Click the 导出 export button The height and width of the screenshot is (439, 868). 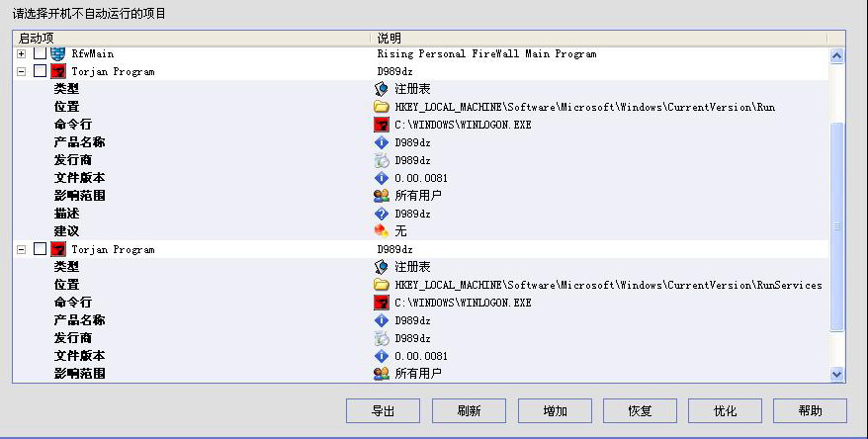pyautogui.click(x=383, y=410)
